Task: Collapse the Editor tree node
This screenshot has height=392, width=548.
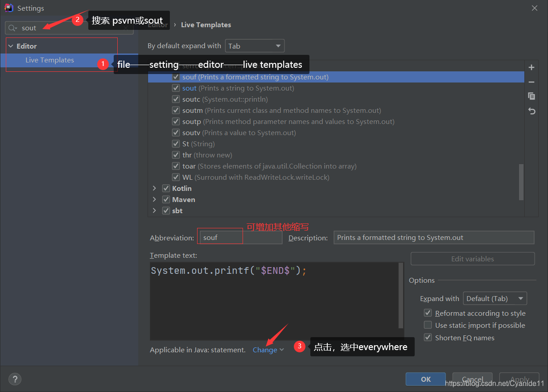Action: pyautogui.click(x=11, y=46)
